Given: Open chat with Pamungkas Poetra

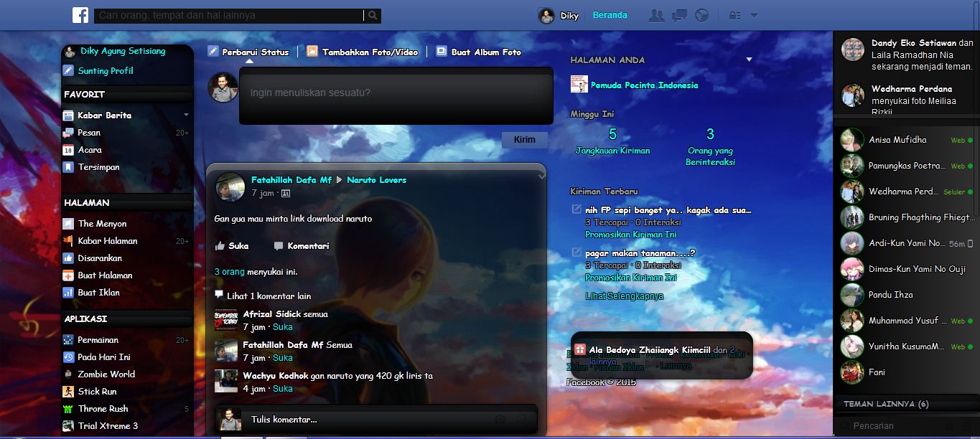Looking at the screenshot, I should pyautogui.click(x=907, y=166).
